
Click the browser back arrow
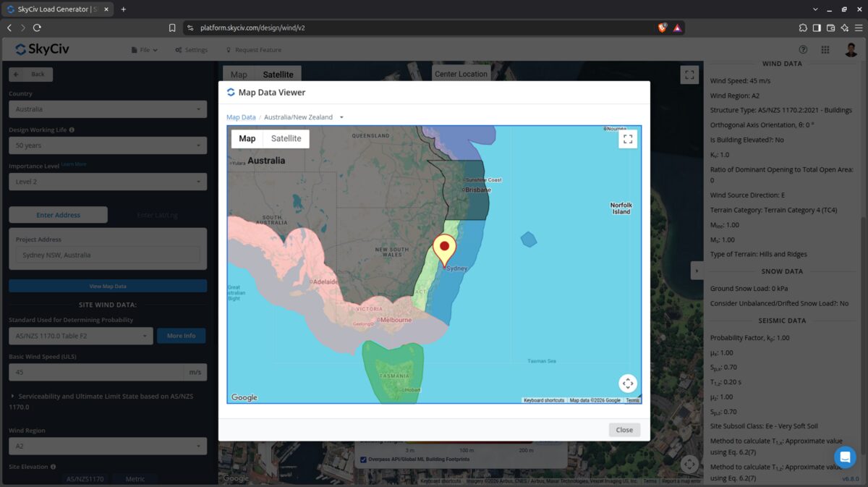point(9,27)
